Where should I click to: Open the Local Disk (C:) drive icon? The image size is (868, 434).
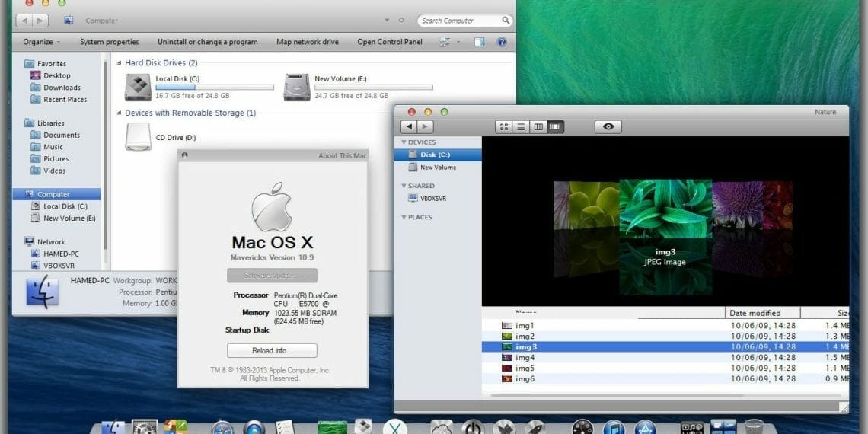[x=138, y=87]
